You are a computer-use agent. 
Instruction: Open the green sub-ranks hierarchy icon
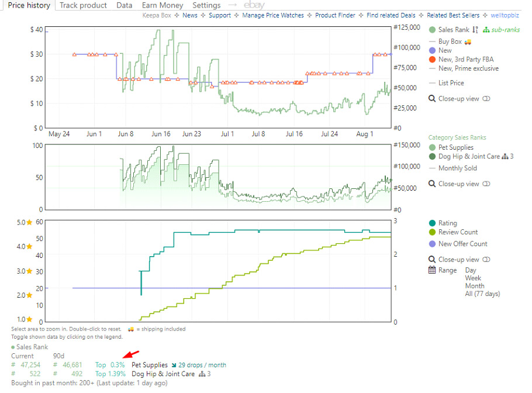click(x=486, y=30)
